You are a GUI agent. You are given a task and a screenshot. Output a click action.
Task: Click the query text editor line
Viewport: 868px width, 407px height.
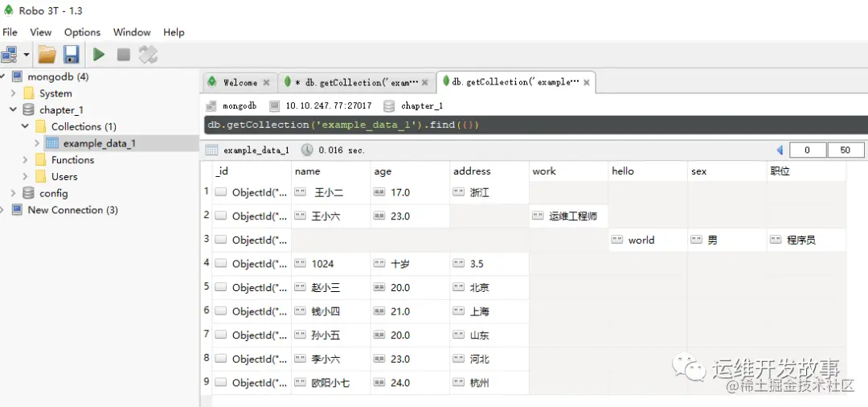[x=535, y=125]
